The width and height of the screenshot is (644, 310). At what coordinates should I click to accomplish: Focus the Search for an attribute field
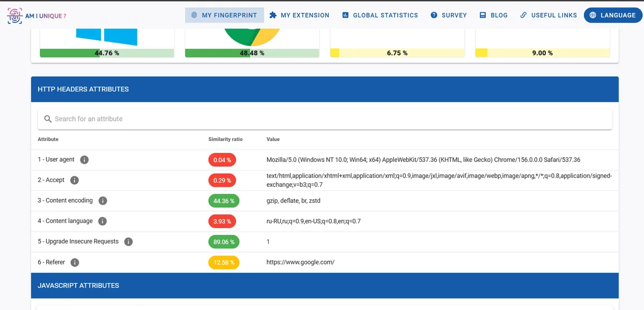pyautogui.click(x=325, y=119)
